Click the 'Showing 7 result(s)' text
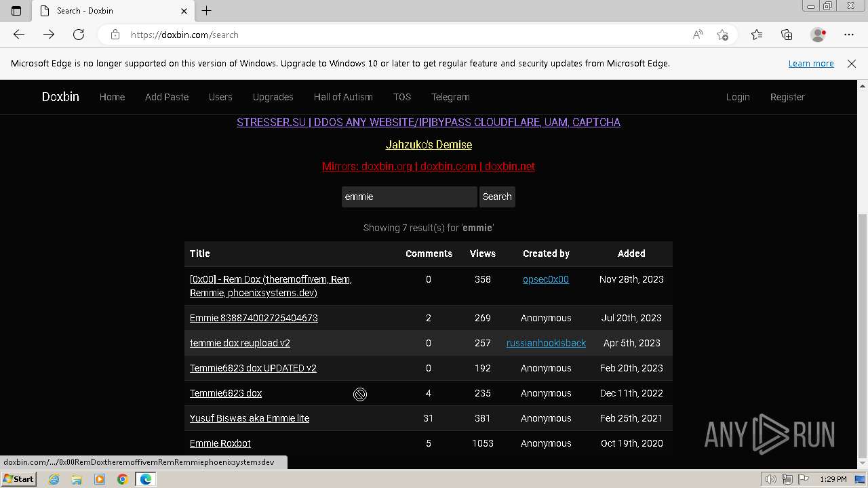The width and height of the screenshot is (868, 488). click(x=429, y=228)
